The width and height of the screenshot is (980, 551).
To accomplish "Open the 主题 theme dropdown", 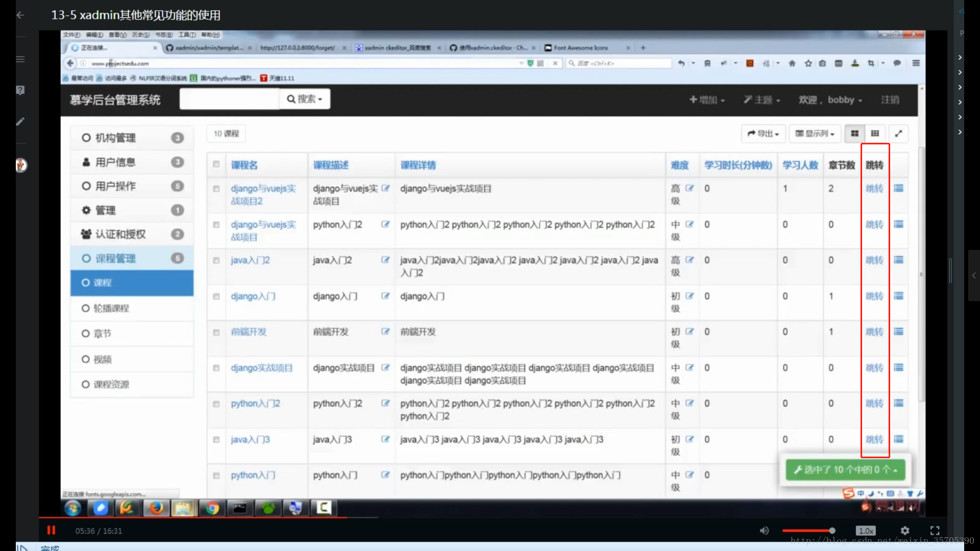I will tap(762, 100).
